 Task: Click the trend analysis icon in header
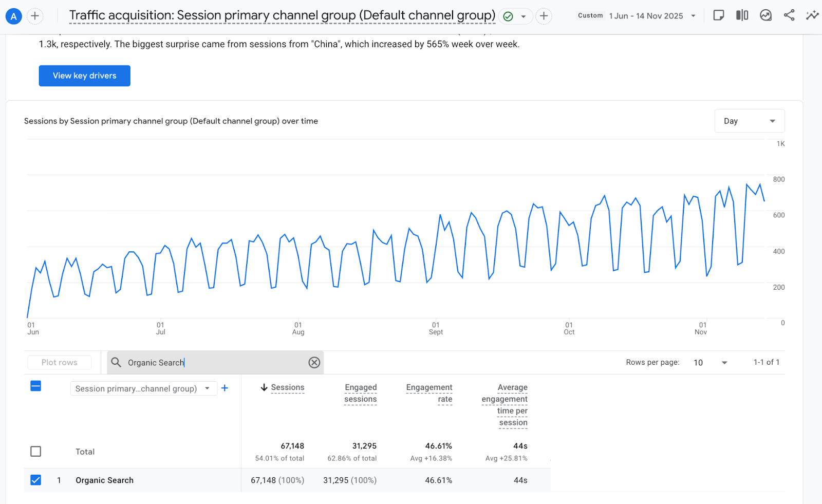click(x=765, y=15)
